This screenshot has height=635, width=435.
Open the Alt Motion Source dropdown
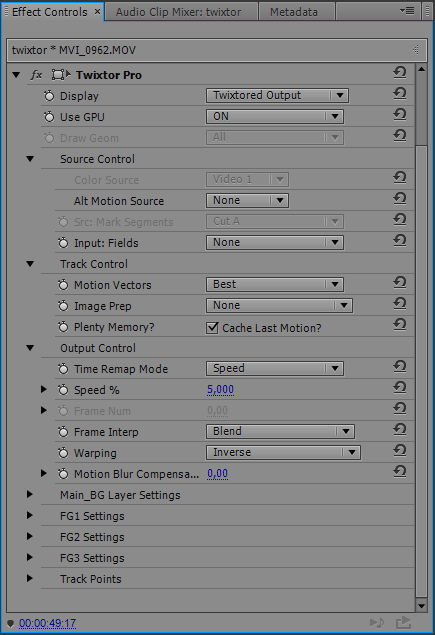(247, 200)
